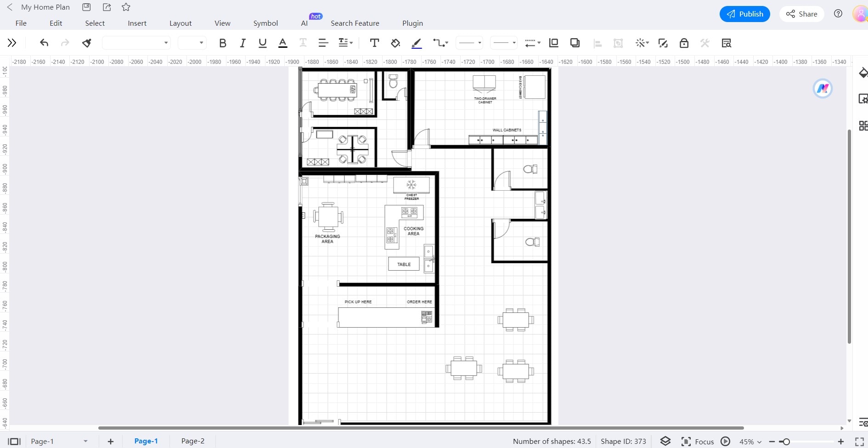
Task: Select the Text tool
Action: click(374, 43)
